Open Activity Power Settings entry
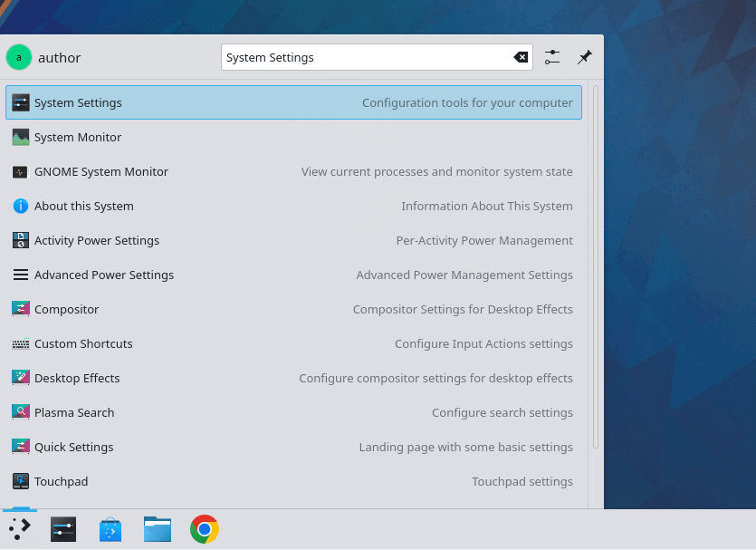The image size is (756, 550). (x=293, y=240)
